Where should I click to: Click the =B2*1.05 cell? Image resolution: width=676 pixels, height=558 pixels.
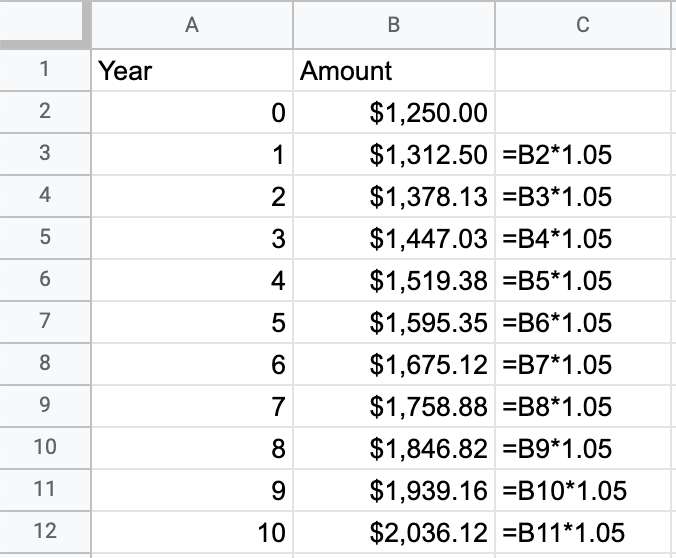pos(583,154)
